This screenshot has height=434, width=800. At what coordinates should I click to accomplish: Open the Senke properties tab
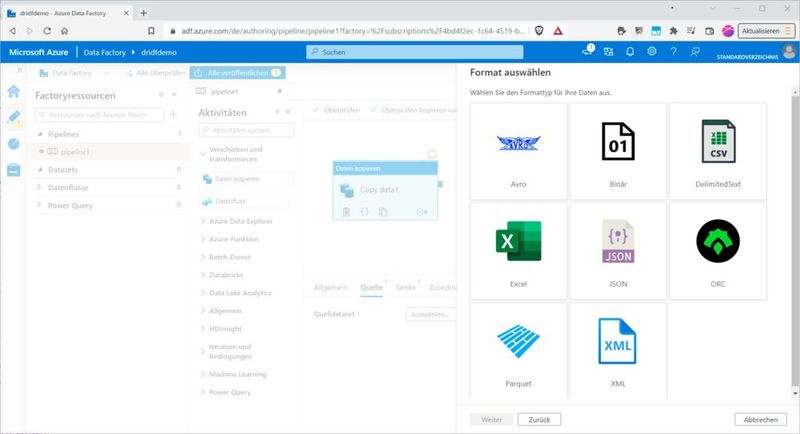(x=406, y=288)
